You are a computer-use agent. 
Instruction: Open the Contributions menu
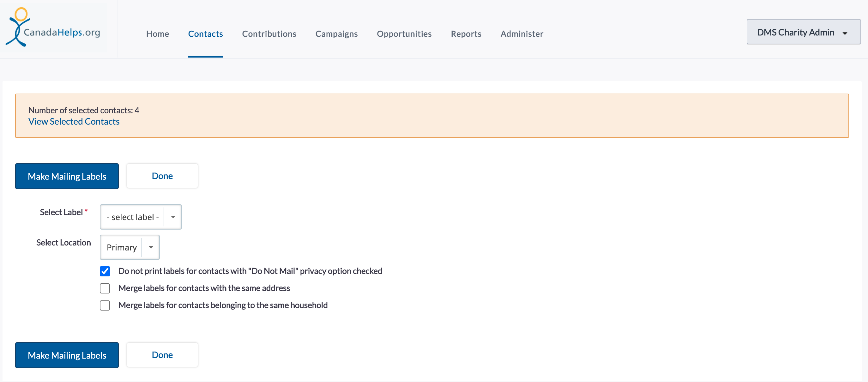coord(269,34)
